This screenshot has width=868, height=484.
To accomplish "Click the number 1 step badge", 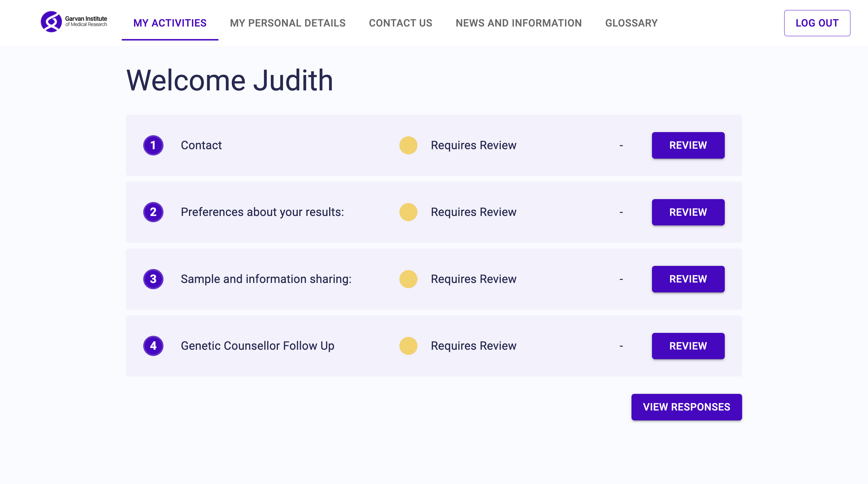I will point(153,145).
